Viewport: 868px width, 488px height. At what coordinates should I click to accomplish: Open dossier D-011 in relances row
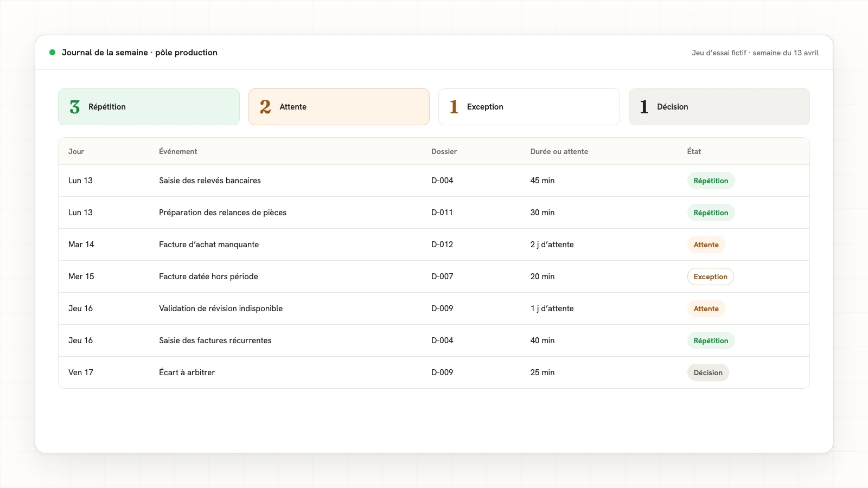442,213
